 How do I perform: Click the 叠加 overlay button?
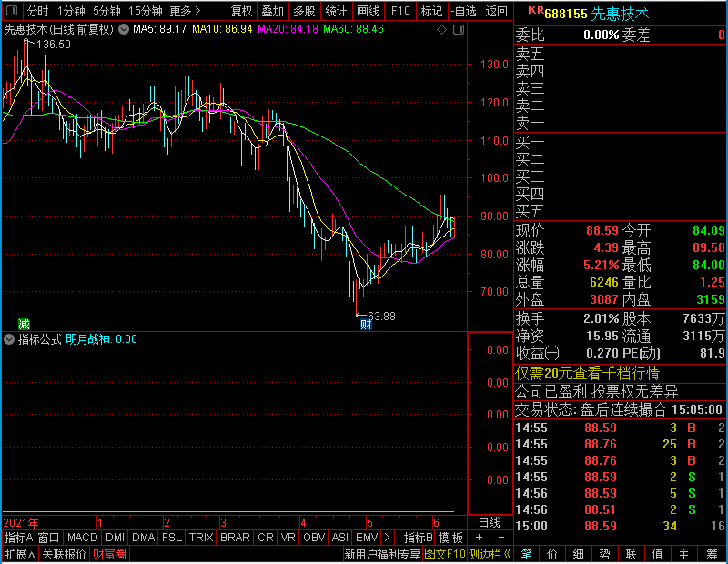(272, 11)
